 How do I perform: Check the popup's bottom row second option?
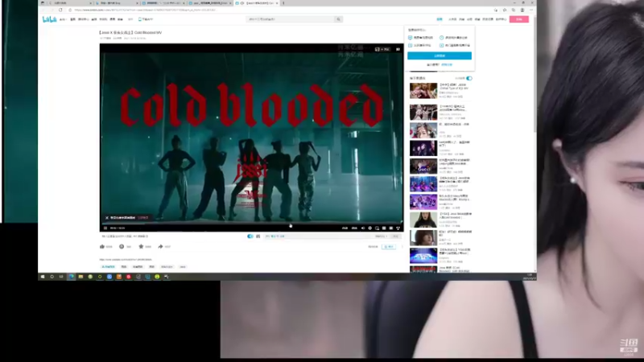[455, 45]
